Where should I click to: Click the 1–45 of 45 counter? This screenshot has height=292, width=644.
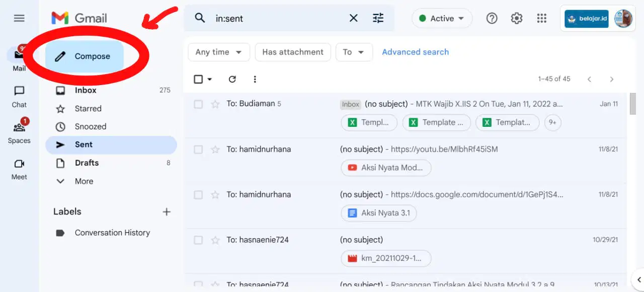click(x=554, y=79)
